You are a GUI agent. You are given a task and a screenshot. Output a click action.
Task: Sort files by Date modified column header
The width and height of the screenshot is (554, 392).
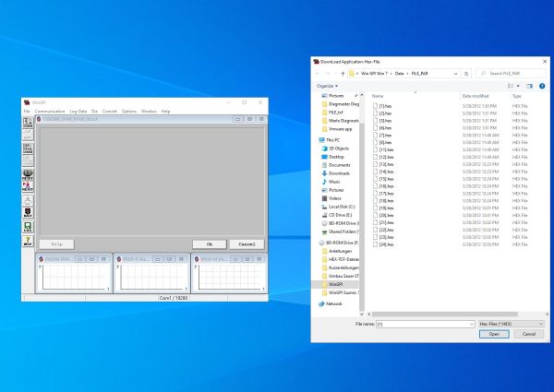pyautogui.click(x=476, y=96)
